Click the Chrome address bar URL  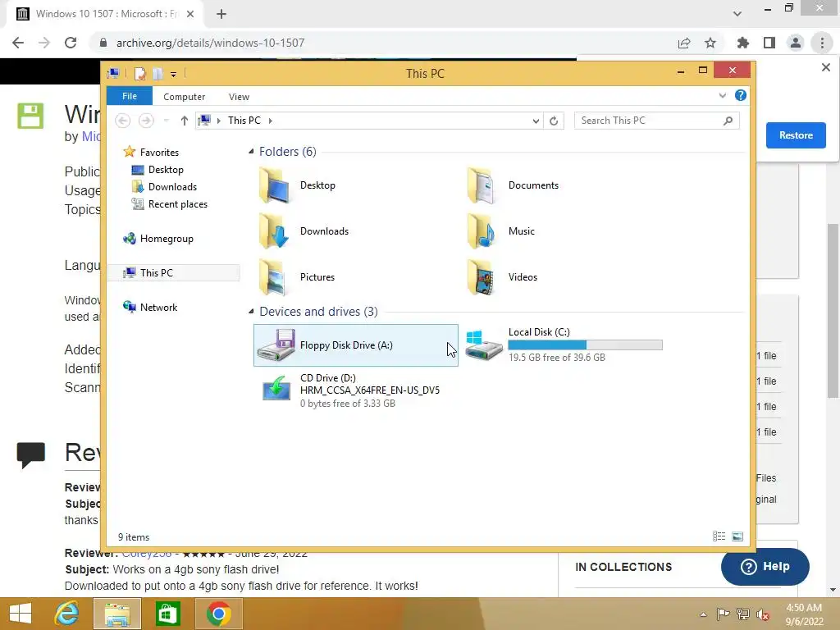click(x=210, y=43)
